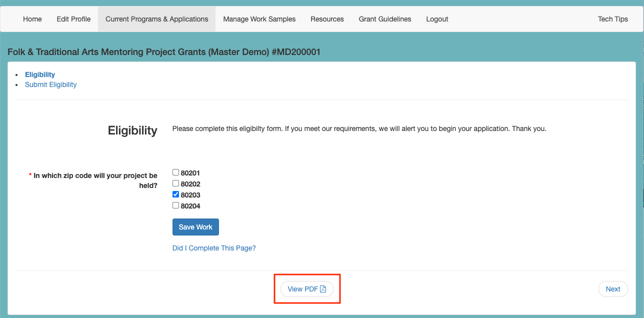Check the 80201 zip code checkbox
Image resolution: width=644 pixels, height=318 pixels.
175,172
